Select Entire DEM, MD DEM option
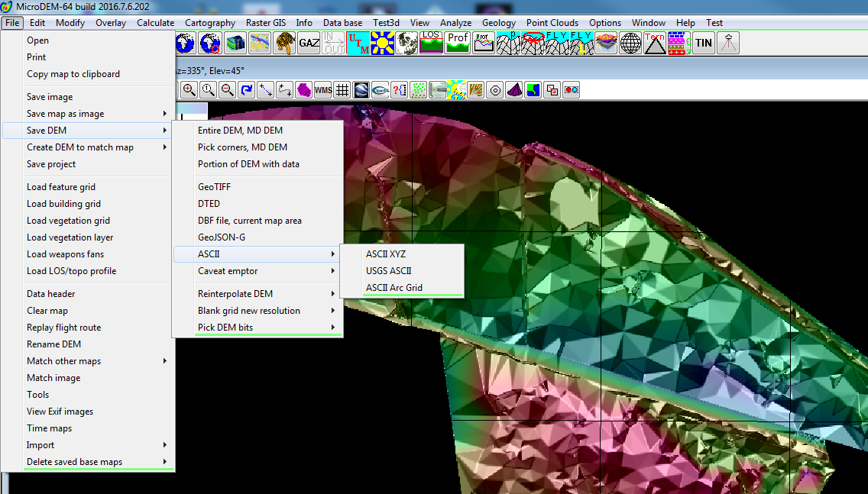The height and width of the screenshot is (494, 868). click(x=257, y=131)
